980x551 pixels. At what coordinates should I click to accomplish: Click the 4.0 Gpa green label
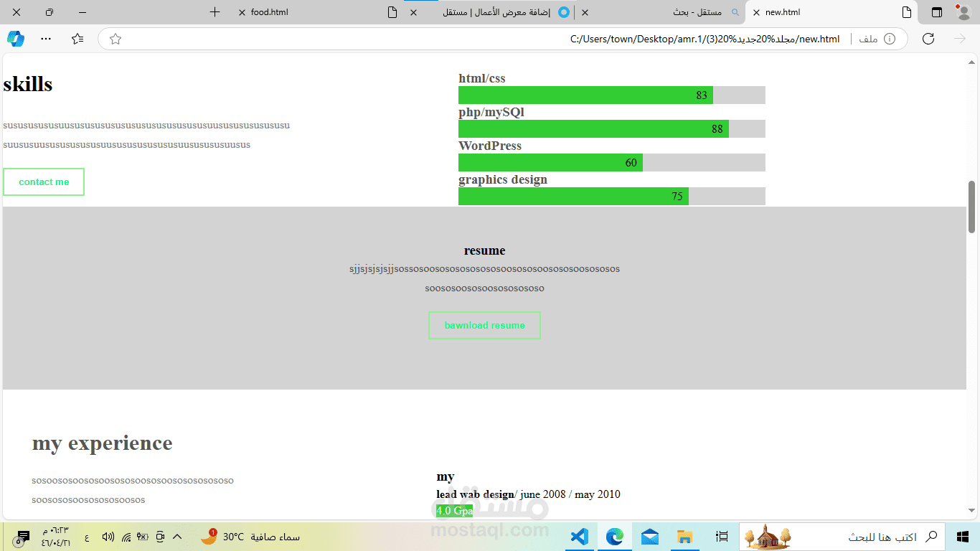tap(454, 511)
